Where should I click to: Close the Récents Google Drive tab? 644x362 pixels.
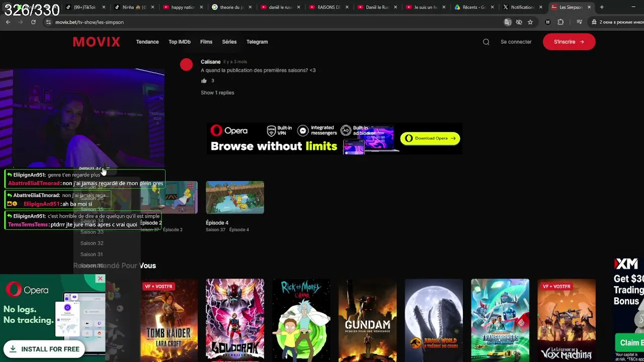(492, 7)
